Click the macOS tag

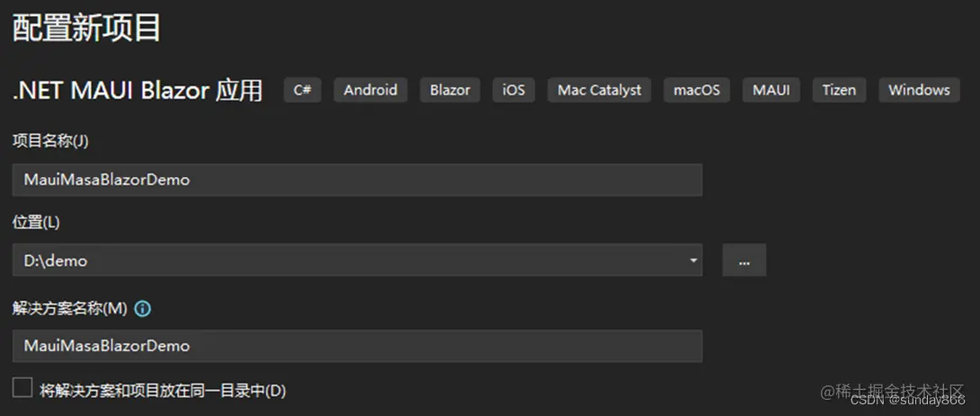(x=697, y=90)
